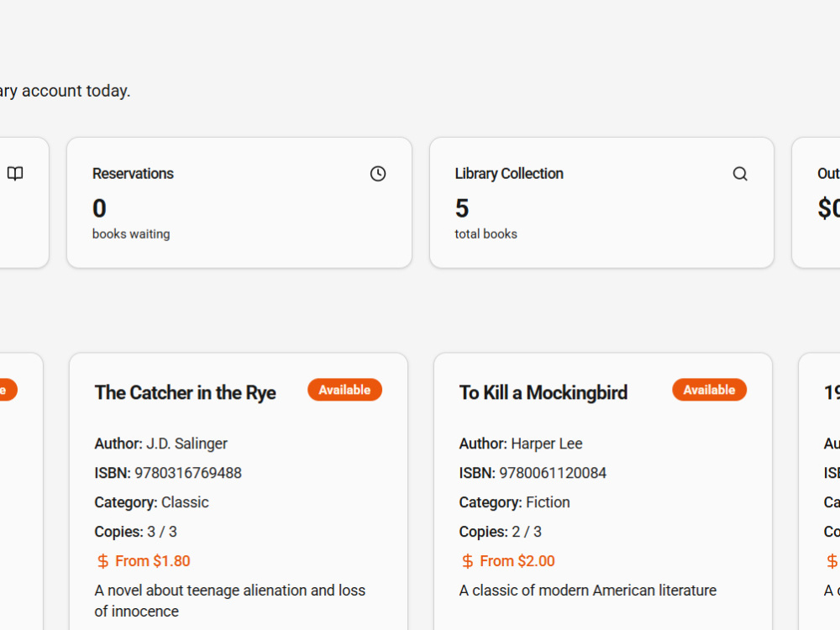Click ISBN 9780316769488 line
The height and width of the screenshot is (630, 840).
pos(168,473)
